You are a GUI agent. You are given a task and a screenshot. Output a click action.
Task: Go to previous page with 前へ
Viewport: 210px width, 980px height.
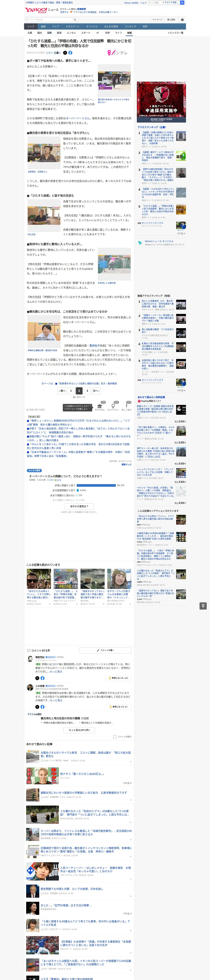(62, 391)
